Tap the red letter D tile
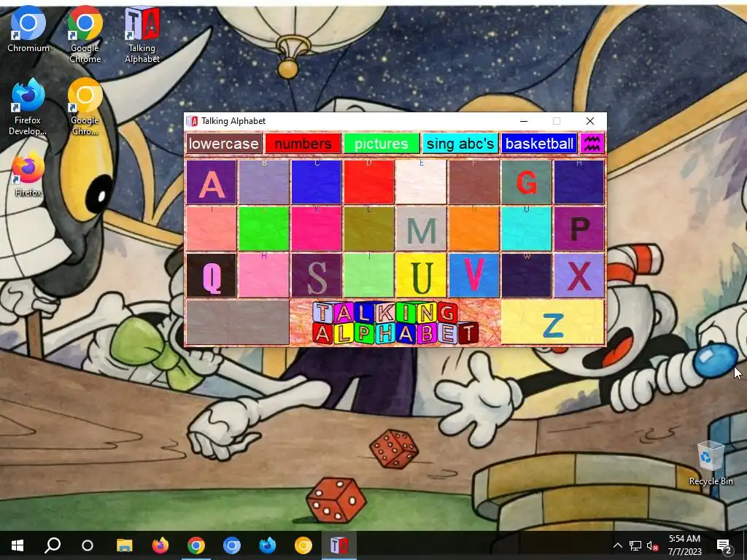This screenshot has height=560, width=747. point(368,182)
